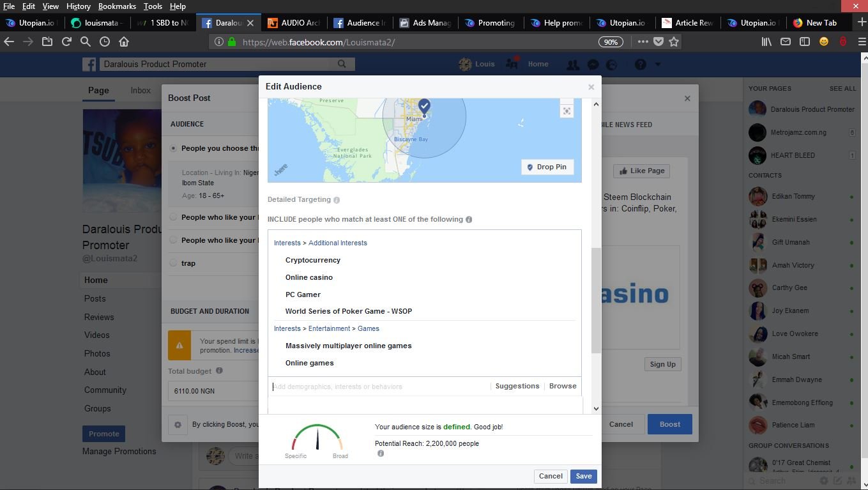
Task: Open the Suggestions list in targeting box
Action: pos(517,386)
